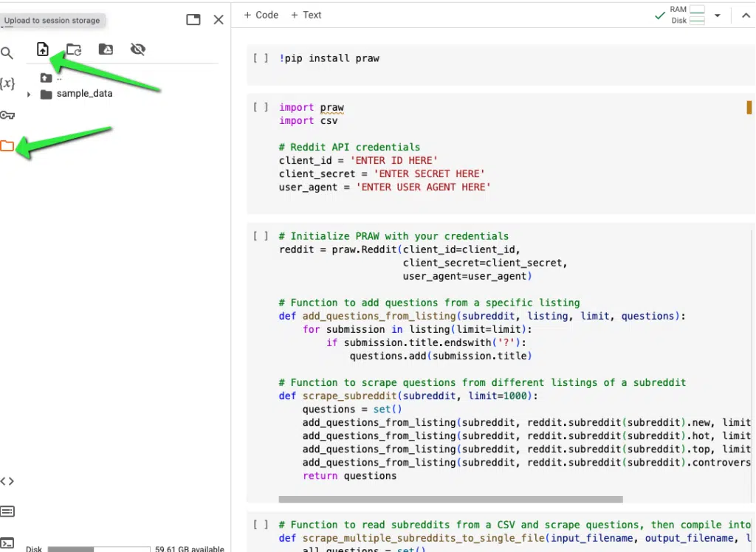Image resolution: width=756 pixels, height=552 pixels.
Task: Open the RAM/Disk connection dropdown arrow
Action: click(x=717, y=15)
